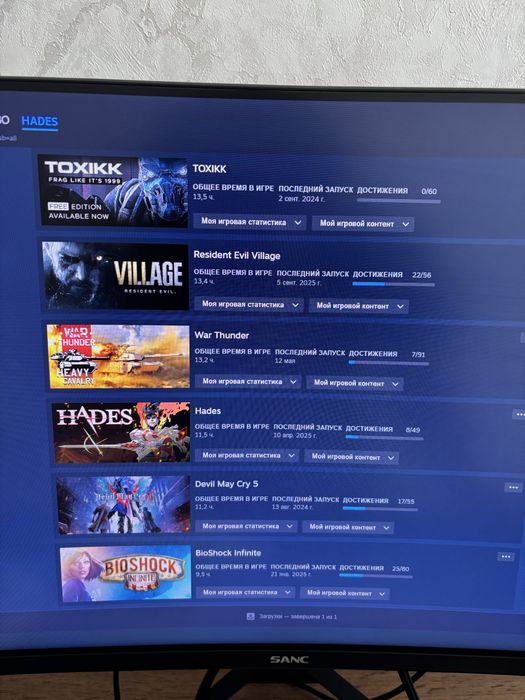The image size is (525, 700).
Task: Click the Resident Evil Village achievements bar 22/56
Action: pos(394,284)
